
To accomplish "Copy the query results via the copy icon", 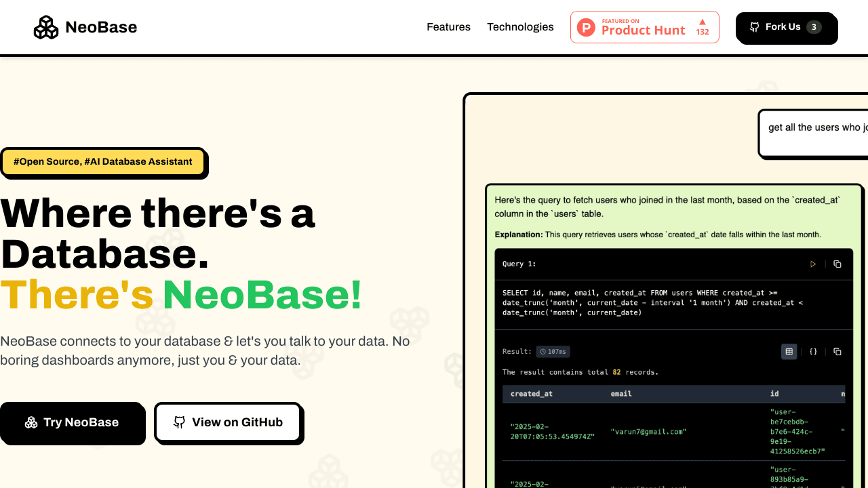I will pyautogui.click(x=837, y=352).
